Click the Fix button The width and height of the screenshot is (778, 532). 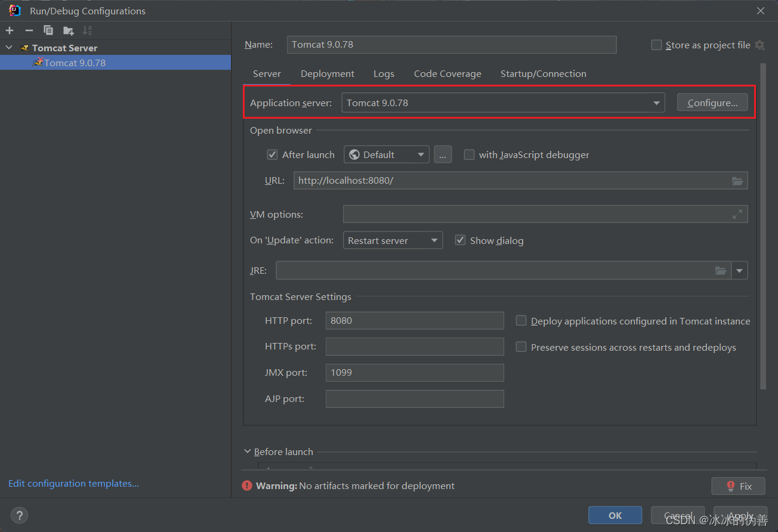pos(738,486)
